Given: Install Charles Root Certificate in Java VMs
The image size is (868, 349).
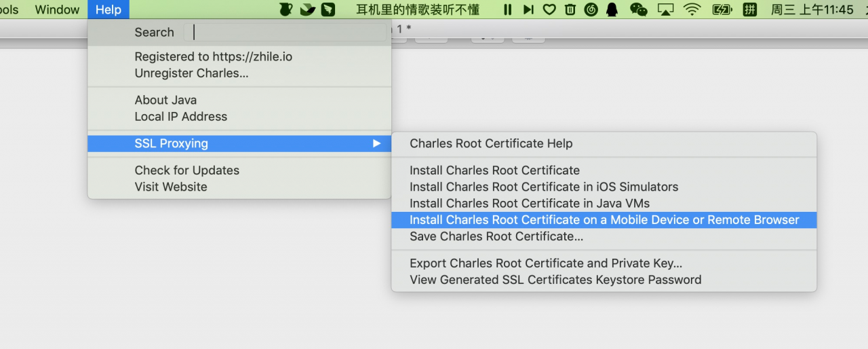Looking at the screenshot, I should (x=604, y=203).
